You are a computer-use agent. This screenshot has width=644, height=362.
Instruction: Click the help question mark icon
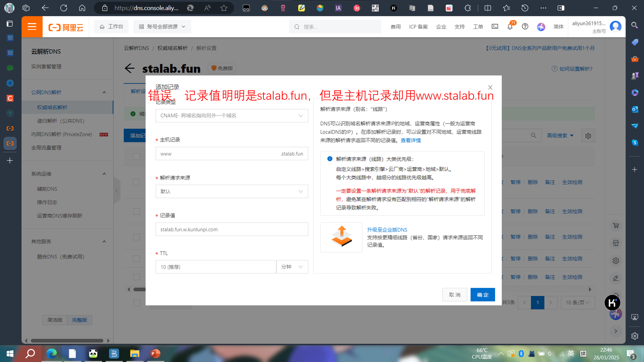point(525,27)
